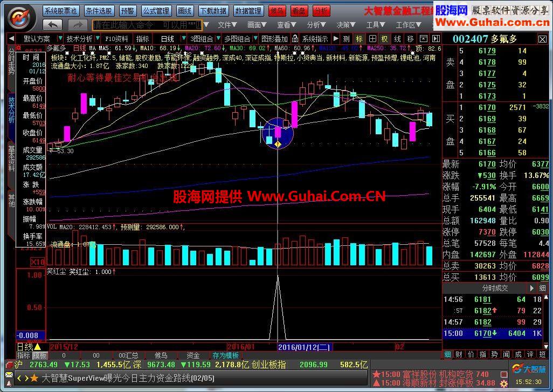Click the forward arrow navigation button
The image size is (553, 392).
(78, 25)
